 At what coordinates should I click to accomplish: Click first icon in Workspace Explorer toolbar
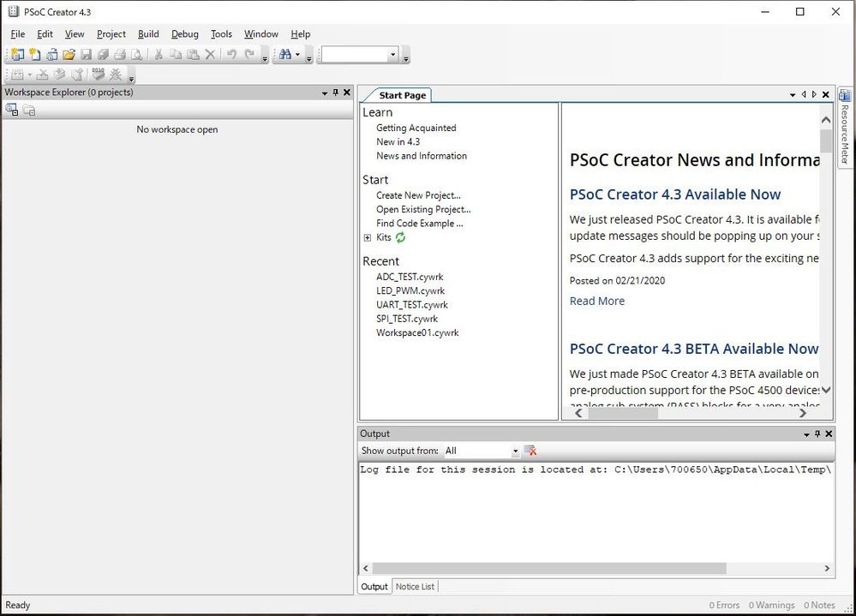click(12, 110)
